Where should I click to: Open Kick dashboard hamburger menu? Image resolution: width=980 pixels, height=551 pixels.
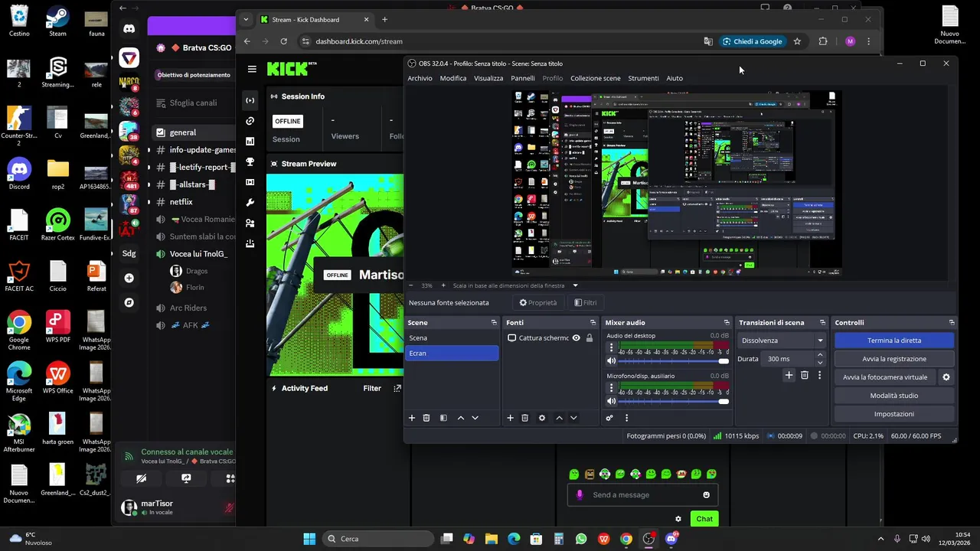click(252, 69)
